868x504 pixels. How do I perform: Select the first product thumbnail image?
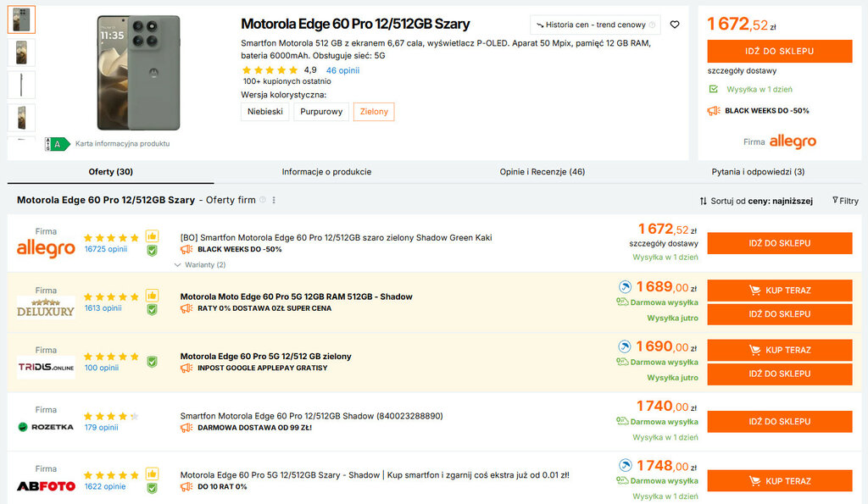click(x=21, y=19)
